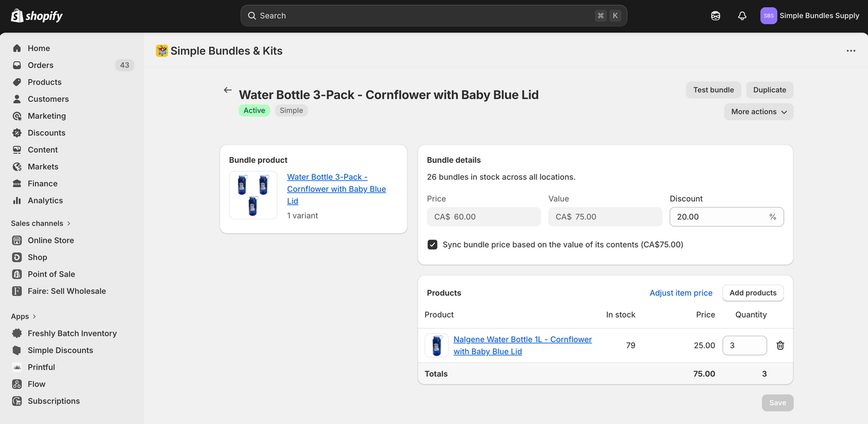This screenshot has height=424, width=868.
Task: Click the Quantity field showing 3
Action: point(744,345)
